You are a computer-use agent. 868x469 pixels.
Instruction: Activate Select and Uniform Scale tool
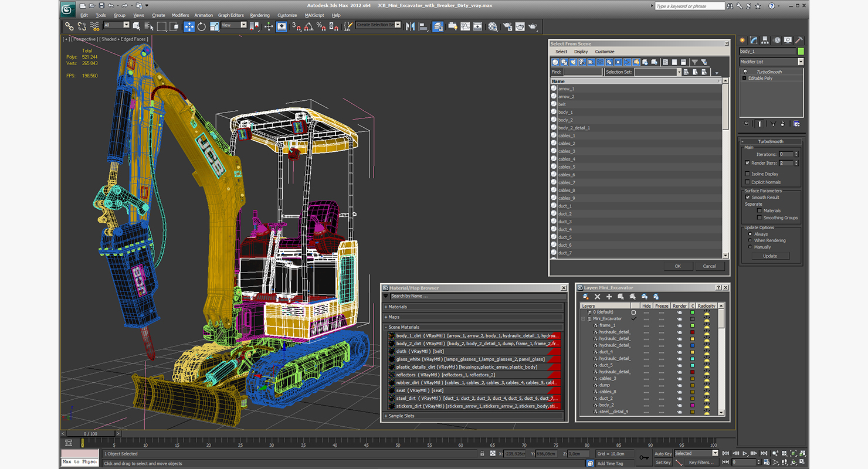(214, 26)
